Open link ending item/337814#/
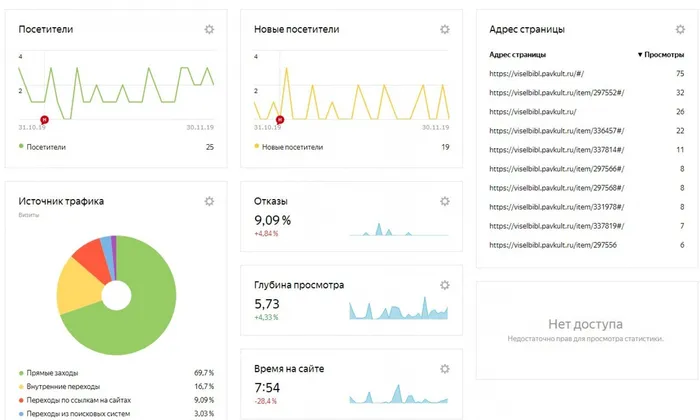 point(557,150)
